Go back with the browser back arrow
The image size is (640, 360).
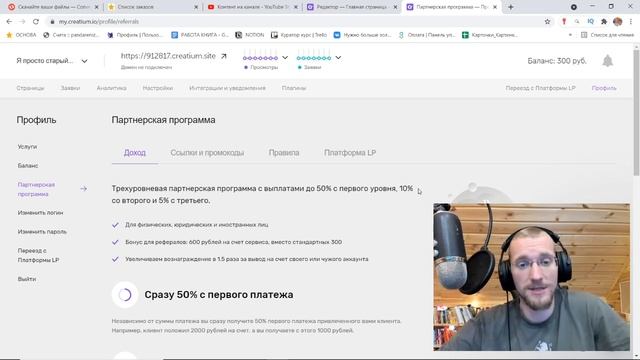9,22
